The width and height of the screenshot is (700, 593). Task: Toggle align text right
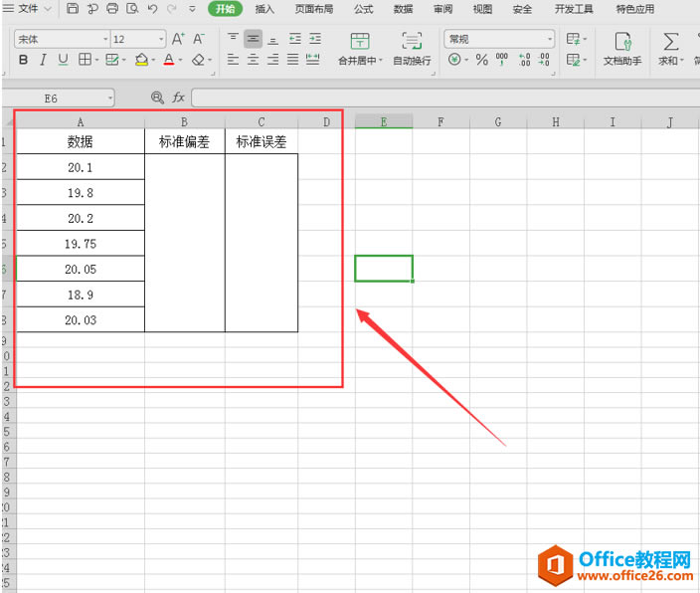coord(272,59)
